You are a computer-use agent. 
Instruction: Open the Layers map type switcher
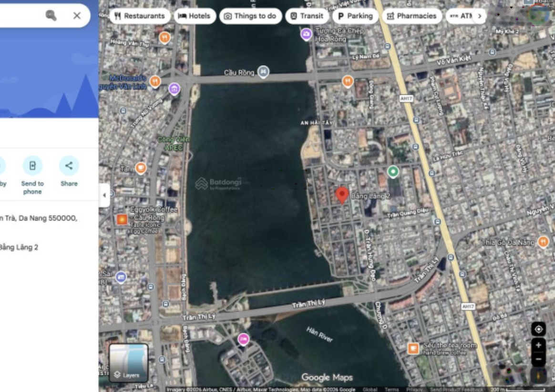click(129, 363)
